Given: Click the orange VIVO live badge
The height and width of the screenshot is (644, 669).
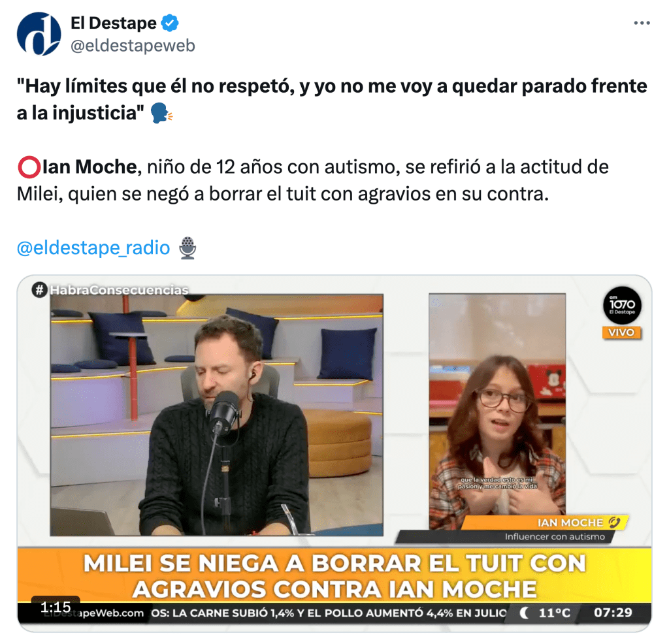Looking at the screenshot, I should 621,332.
